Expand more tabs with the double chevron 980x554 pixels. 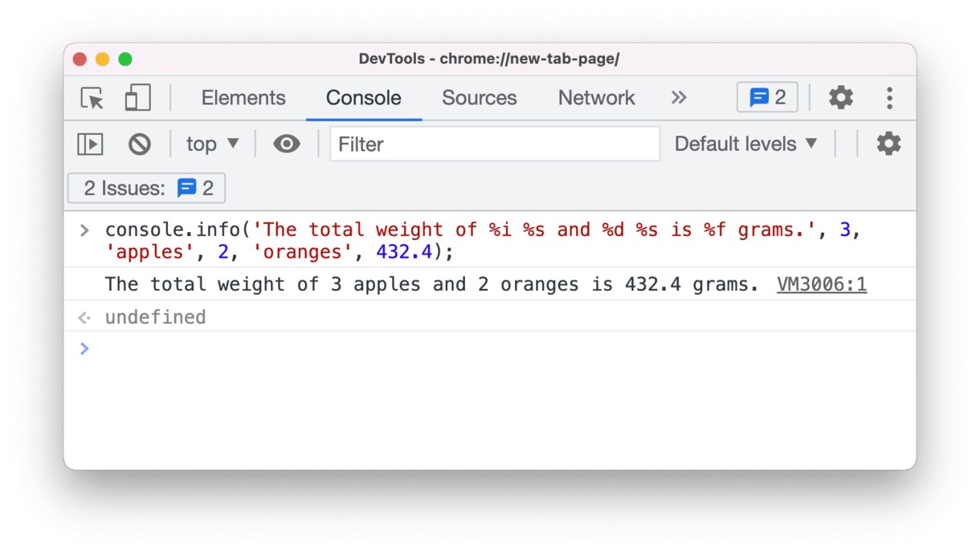[679, 98]
